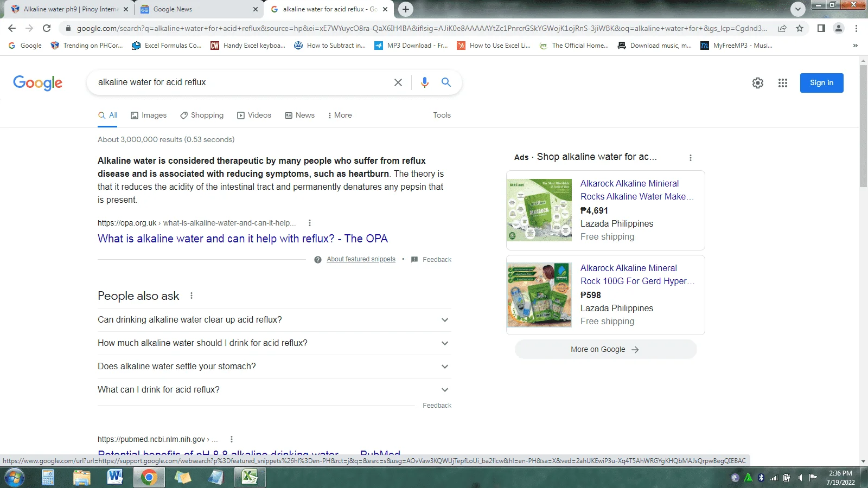Open the Chrome profile avatar icon
Screen dimensions: 868x488
(839, 28)
